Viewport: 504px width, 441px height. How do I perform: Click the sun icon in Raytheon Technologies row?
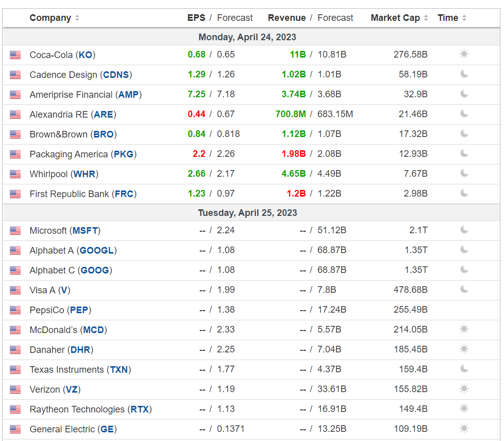[464, 409]
